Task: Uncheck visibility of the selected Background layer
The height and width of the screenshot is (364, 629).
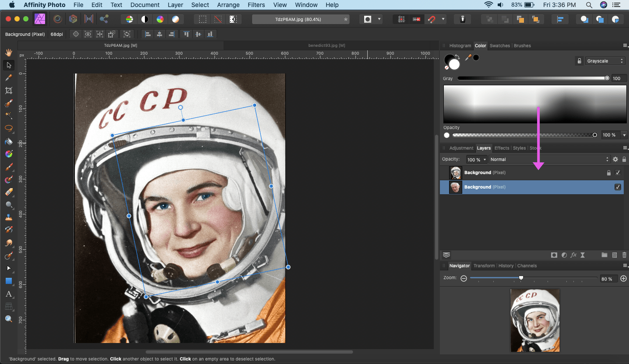Action: point(618,187)
